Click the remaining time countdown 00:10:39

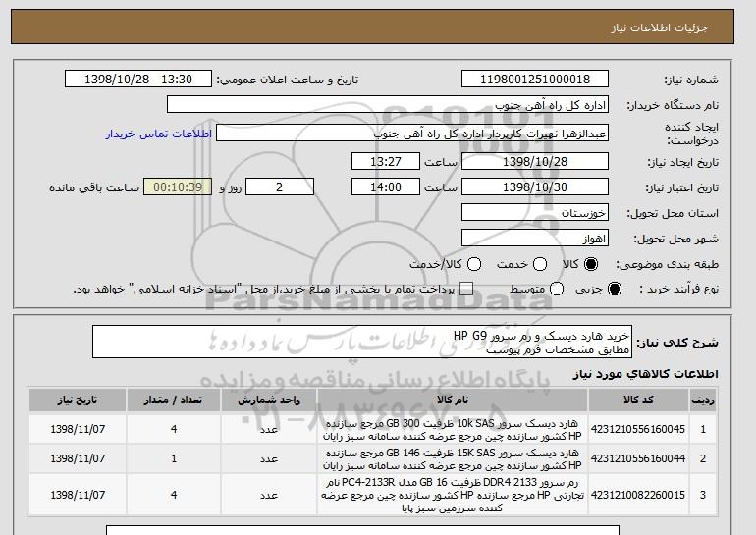tap(178, 187)
